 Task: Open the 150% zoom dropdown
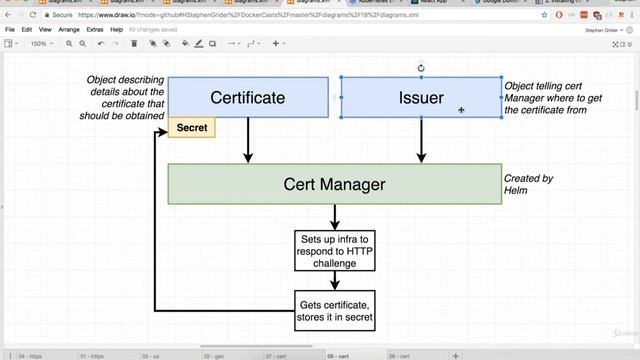coord(42,43)
